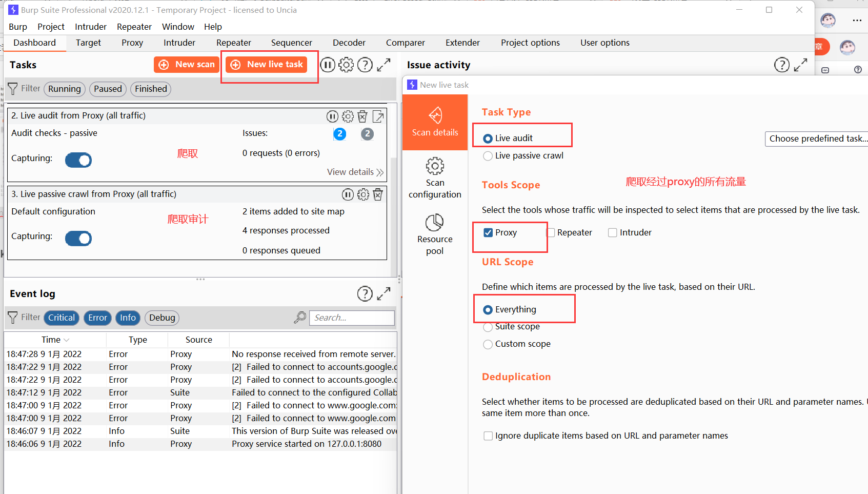The width and height of the screenshot is (868, 494).
Task: Filter tasks by Running
Action: click(x=65, y=89)
